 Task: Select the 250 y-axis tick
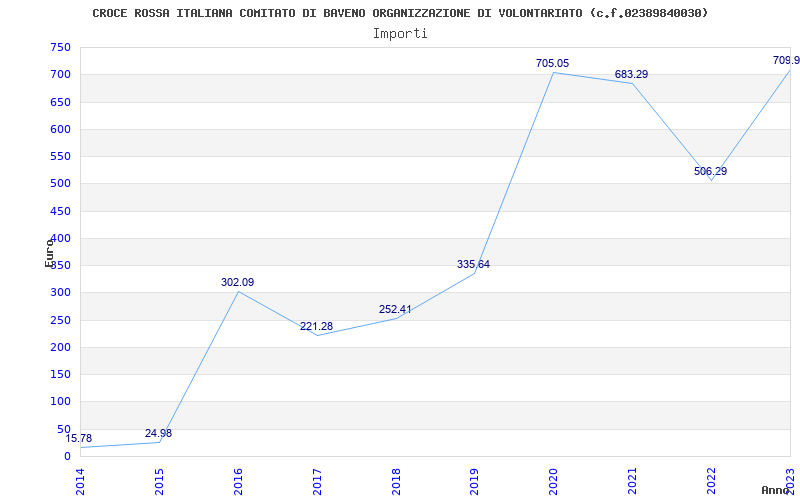[60, 320]
